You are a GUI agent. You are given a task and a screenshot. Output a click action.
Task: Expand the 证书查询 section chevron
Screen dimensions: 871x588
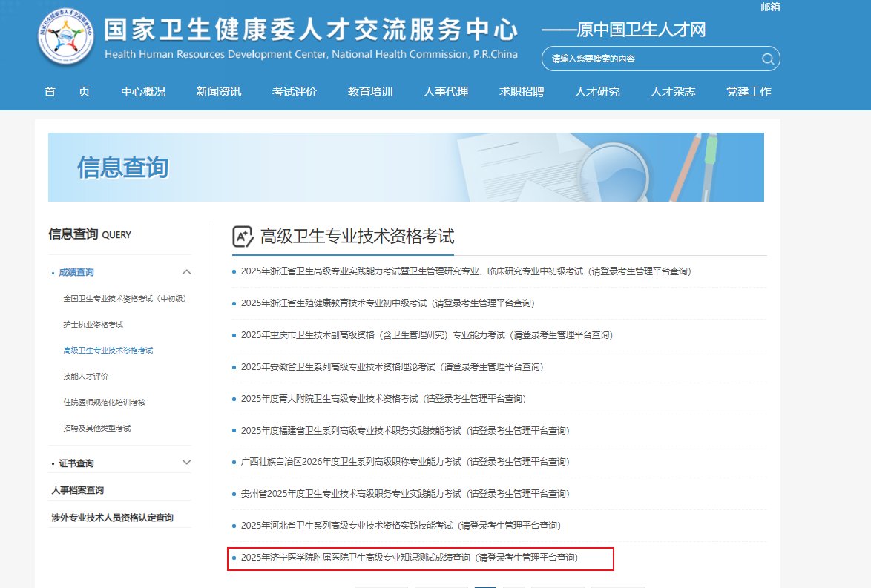[187, 463]
